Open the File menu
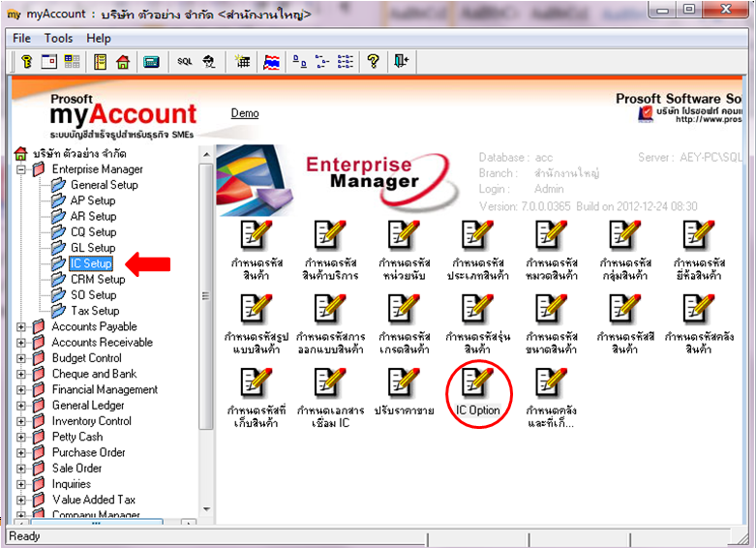The height and width of the screenshot is (548, 756). pos(21,38)
